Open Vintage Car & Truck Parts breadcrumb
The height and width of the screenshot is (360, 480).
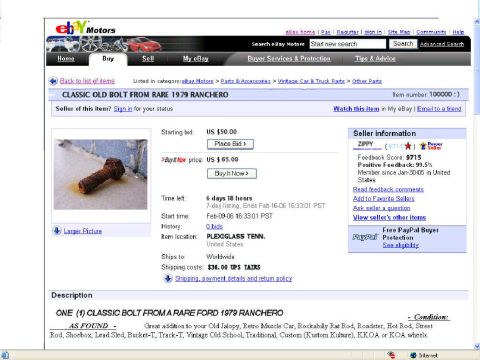tap(311, 81)
